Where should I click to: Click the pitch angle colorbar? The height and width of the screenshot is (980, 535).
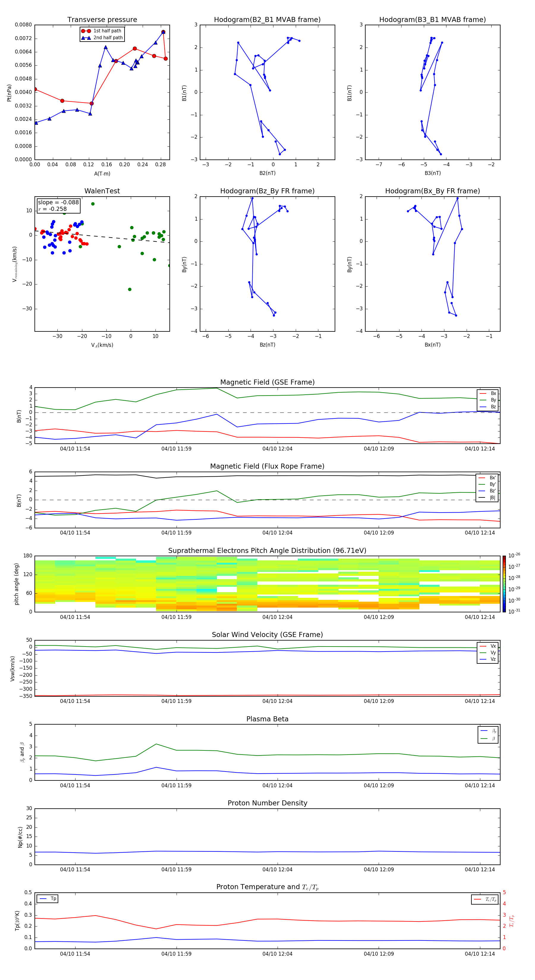click(504, 584)
